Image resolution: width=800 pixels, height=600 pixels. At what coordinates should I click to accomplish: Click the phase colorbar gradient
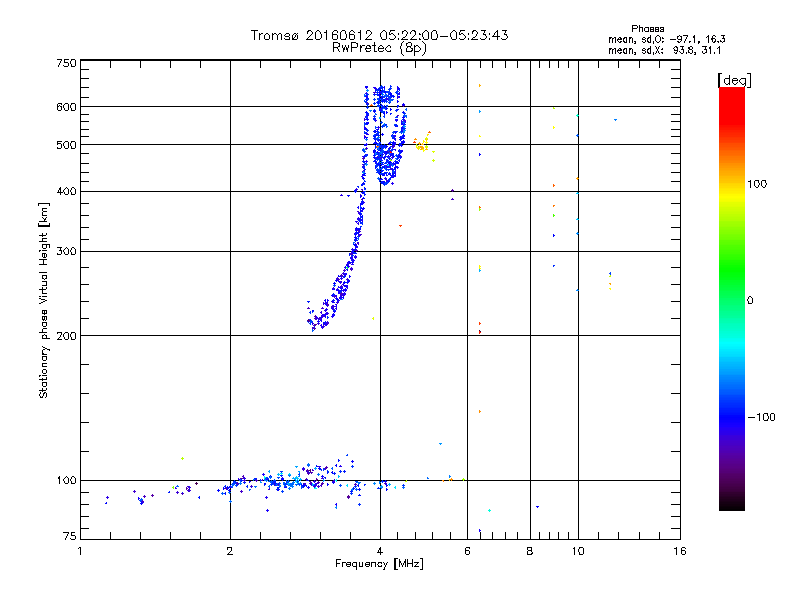[732, 298]
